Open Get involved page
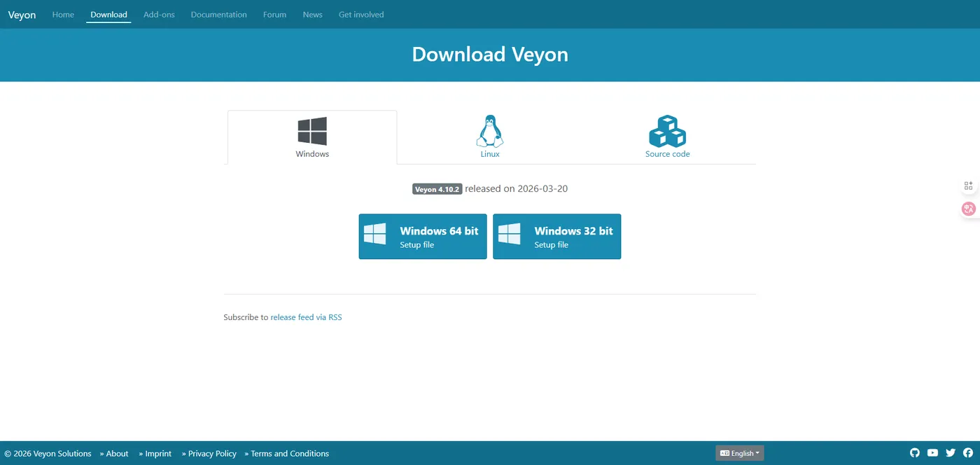Viewport: 980px width, 465px height. 361,15
